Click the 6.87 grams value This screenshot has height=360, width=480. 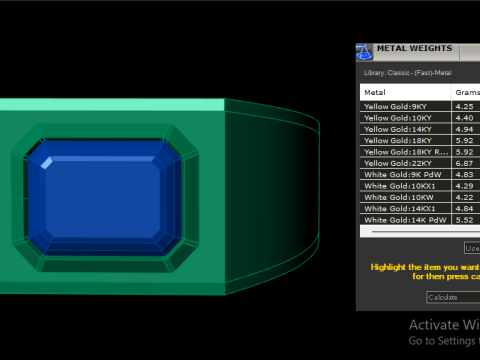(x=464, y=163)
